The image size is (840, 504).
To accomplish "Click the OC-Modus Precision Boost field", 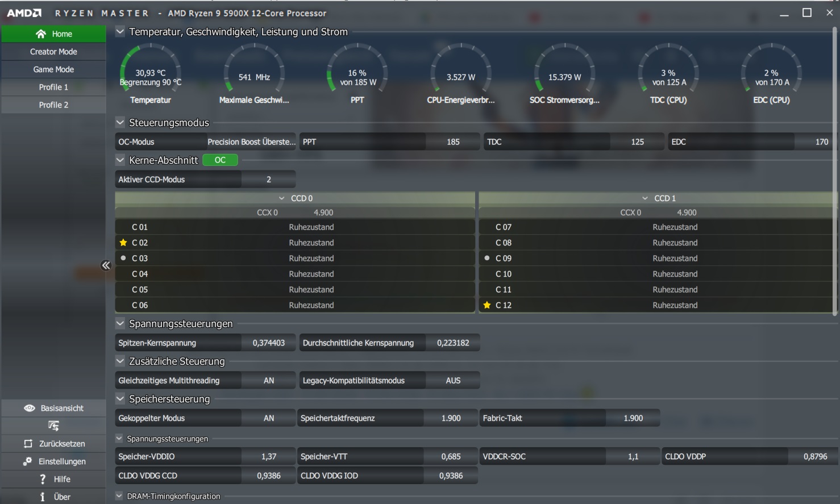I will (205, 142).
